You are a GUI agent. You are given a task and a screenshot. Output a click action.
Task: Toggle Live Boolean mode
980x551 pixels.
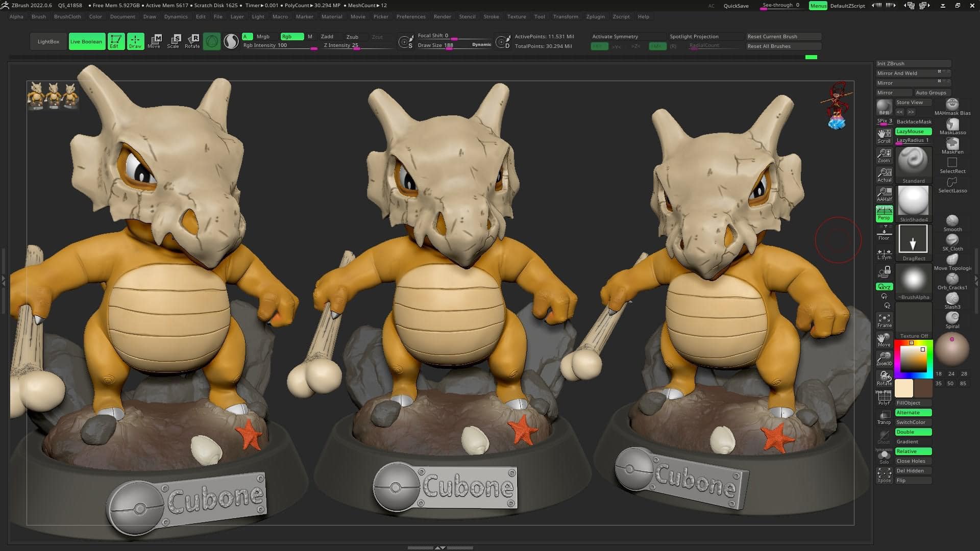click(x=86, y=41)
